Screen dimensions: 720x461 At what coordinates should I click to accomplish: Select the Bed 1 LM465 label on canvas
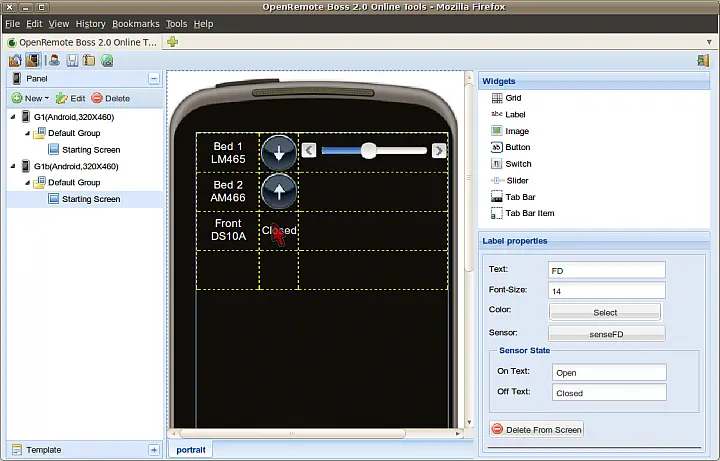228,152
